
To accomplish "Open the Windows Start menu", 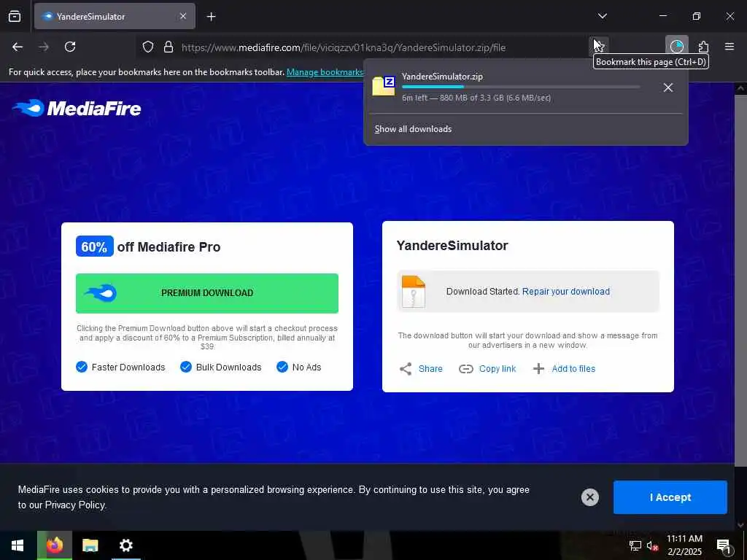I will coord(18,545).
